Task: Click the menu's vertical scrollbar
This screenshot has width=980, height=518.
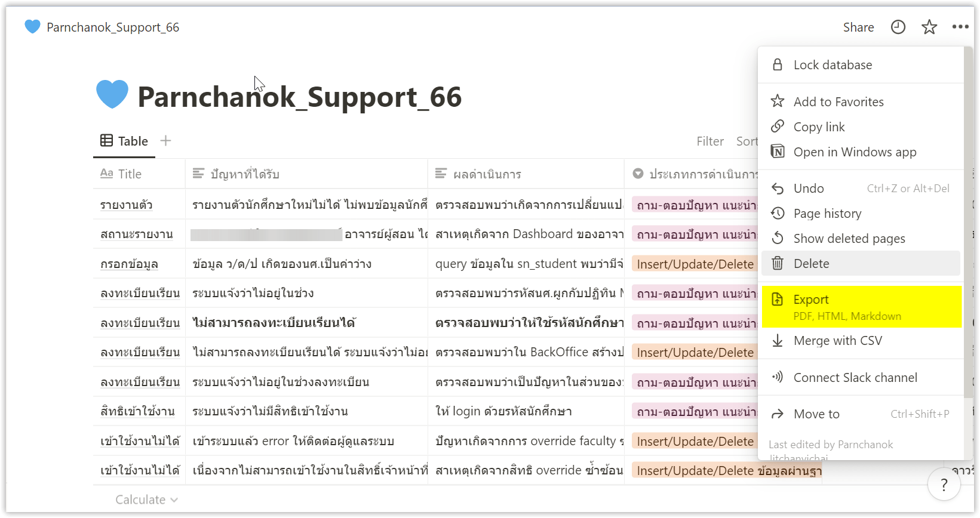Action: point(969,221)
